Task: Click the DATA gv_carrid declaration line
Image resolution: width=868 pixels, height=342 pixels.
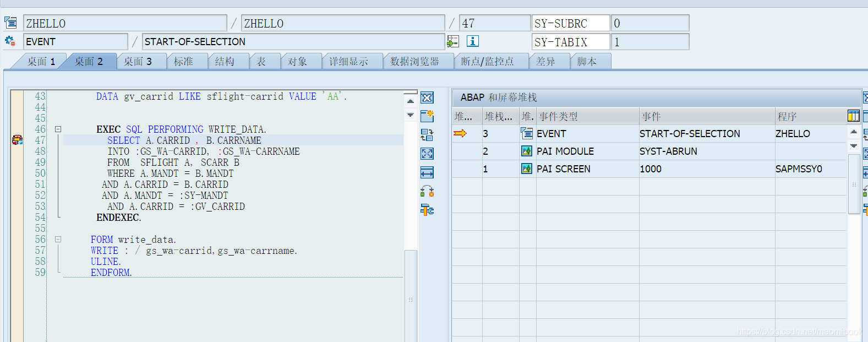Action: pos(221,96)
